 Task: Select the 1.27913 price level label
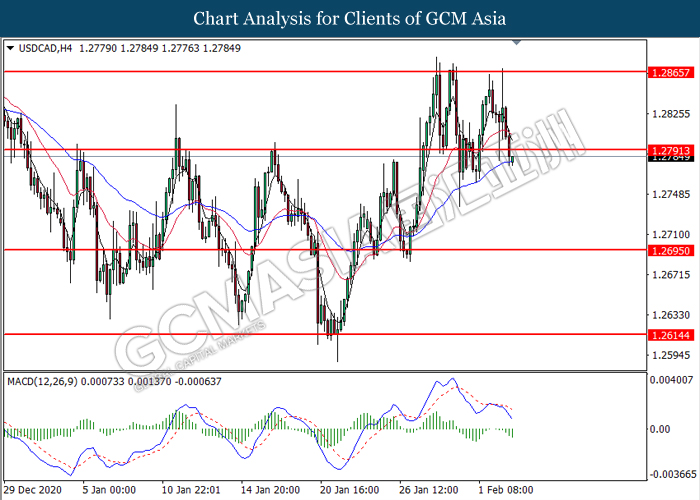coord(671,150)
